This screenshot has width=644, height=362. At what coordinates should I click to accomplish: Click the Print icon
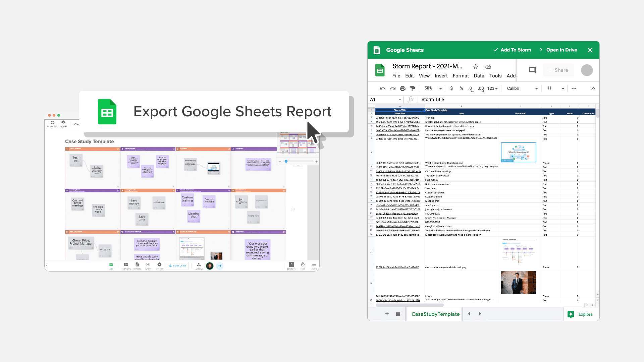[402, 88]
